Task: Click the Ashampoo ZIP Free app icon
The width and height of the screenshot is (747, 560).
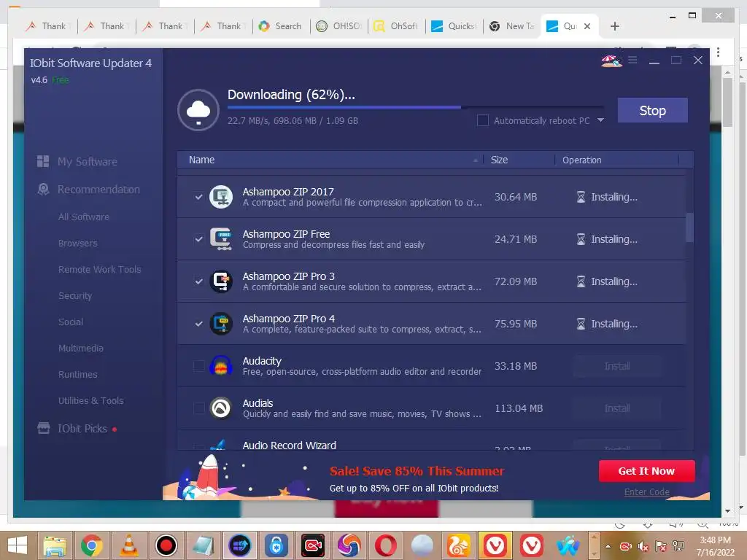Action: pyautogui.click(x=221, y=239)
